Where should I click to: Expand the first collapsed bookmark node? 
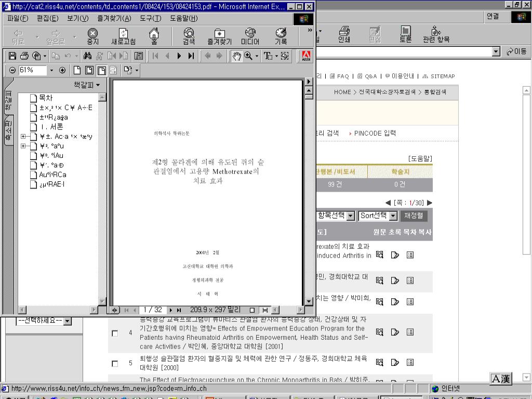point(23,137)
